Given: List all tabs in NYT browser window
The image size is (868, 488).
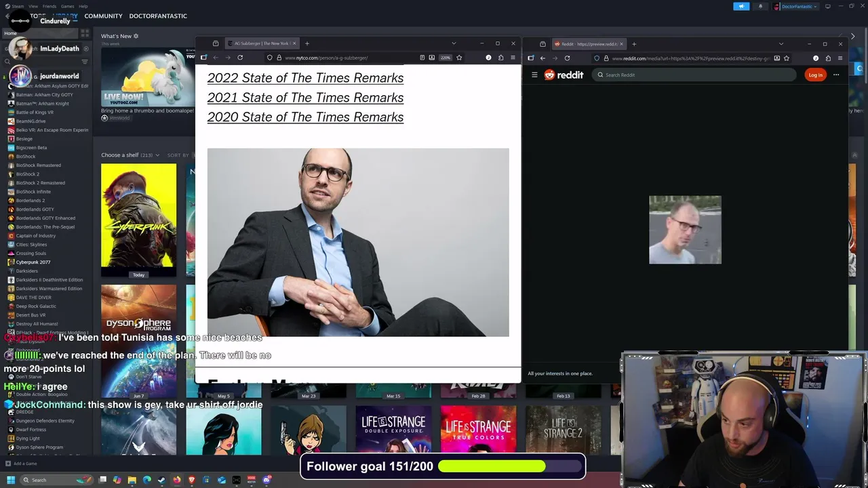Looking at the screenshot, I should click(454, 43).
